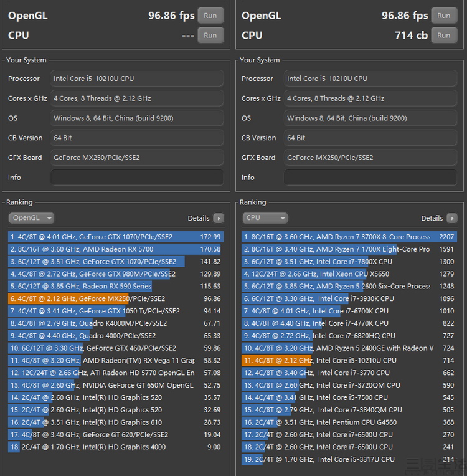Select OpenGL rank 18 HD Graphics 4000

116,447
